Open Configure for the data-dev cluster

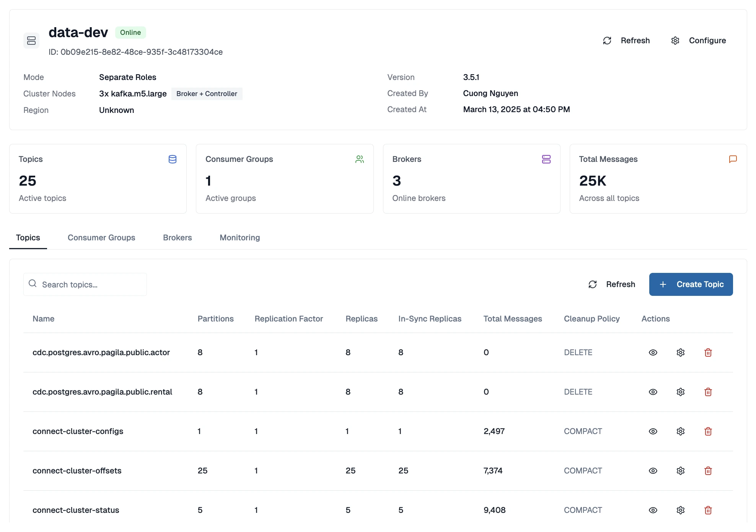[x=699, y=41]
